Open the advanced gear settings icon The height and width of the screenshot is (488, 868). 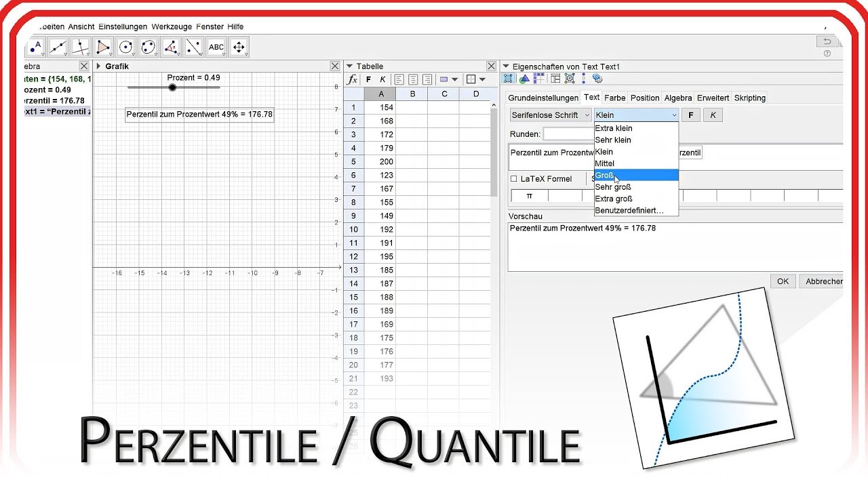pos(597,79)
